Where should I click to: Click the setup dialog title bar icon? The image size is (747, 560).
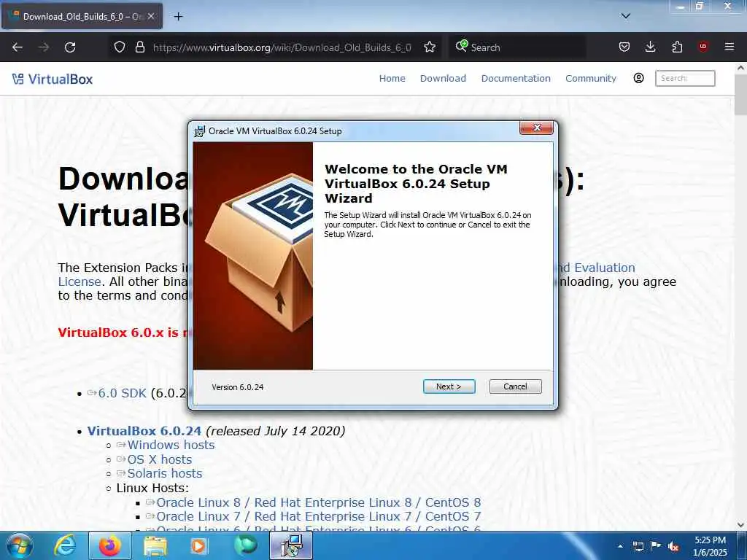pyautogui.click(x=200, y=131)
